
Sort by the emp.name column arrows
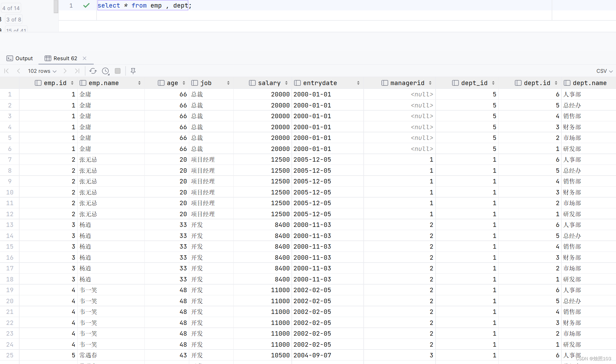tap(139, 83)
